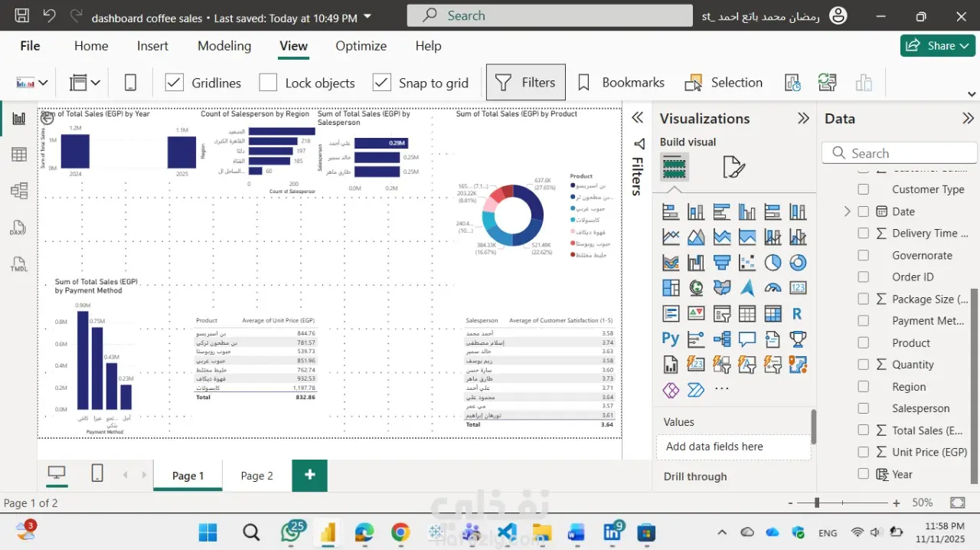Image resolution: width=980 pixels, height=550 pixels.
Task: Open Performance analyzer in ribbon
Action: (792, 83)
